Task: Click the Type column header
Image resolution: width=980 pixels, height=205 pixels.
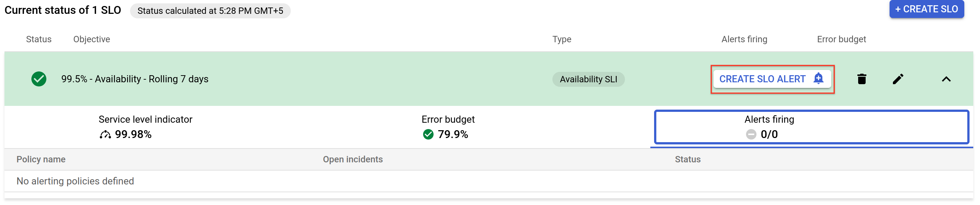Action: click(x=561, y=39)
